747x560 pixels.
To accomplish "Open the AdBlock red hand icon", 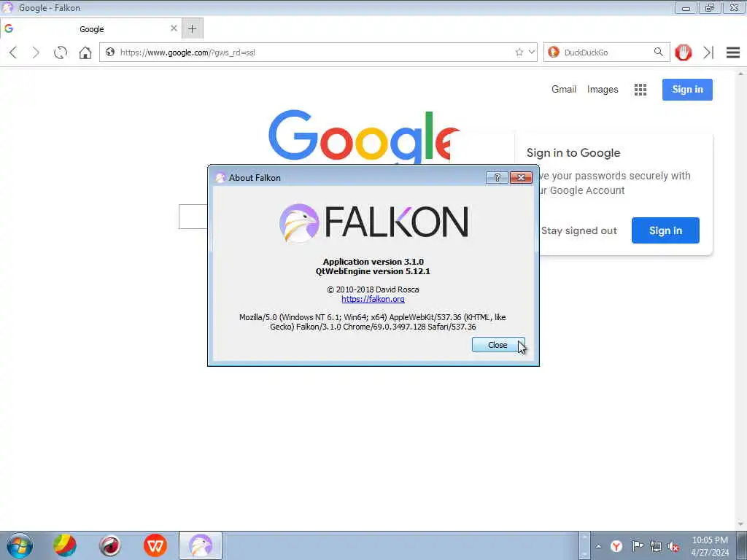I will (683, 52).
